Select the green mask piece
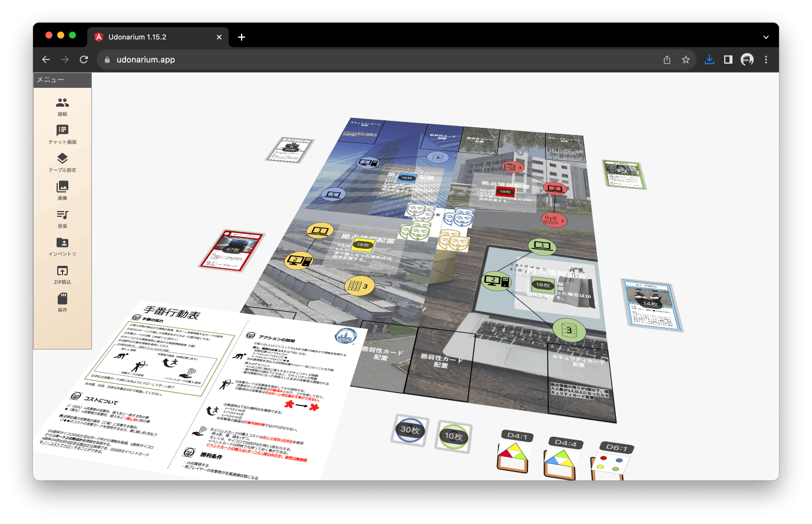Screen dimensions: 812x524 point(415,230)
